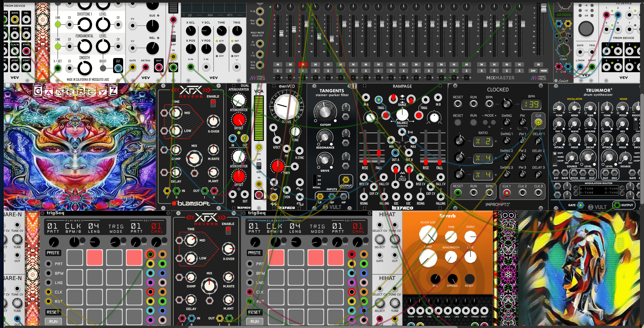The image size is (644, 328).
Task: Toggle the Mosquito Labs BOOST button
Action: click(x=103, y=68)
